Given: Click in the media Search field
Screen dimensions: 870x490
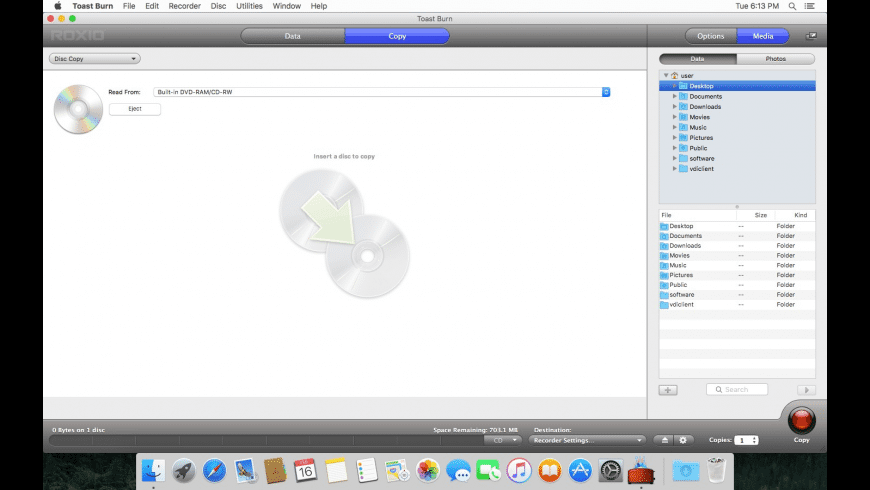Looking at the screenshot, I should [x=737, y=390].
